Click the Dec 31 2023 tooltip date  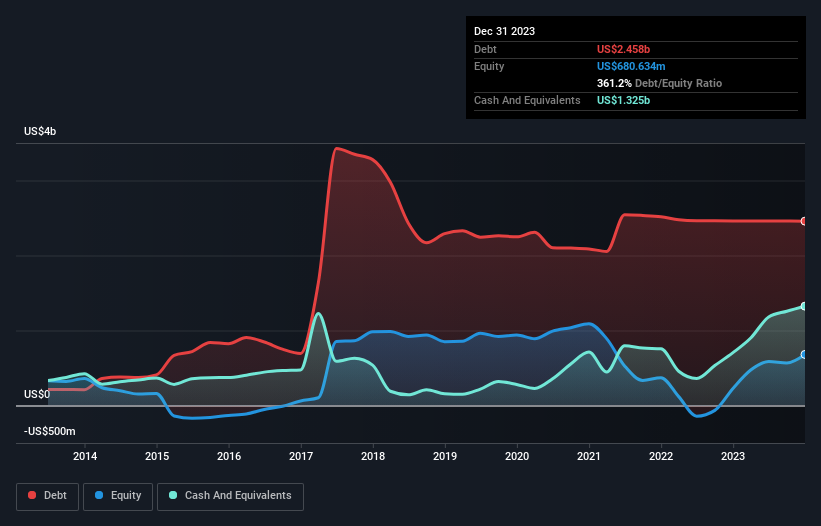pyautogui.click(x=504, y=31)
